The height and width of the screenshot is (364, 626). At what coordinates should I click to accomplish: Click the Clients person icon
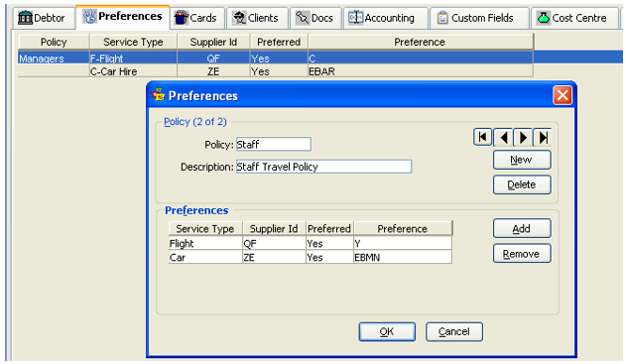point(239,18)
